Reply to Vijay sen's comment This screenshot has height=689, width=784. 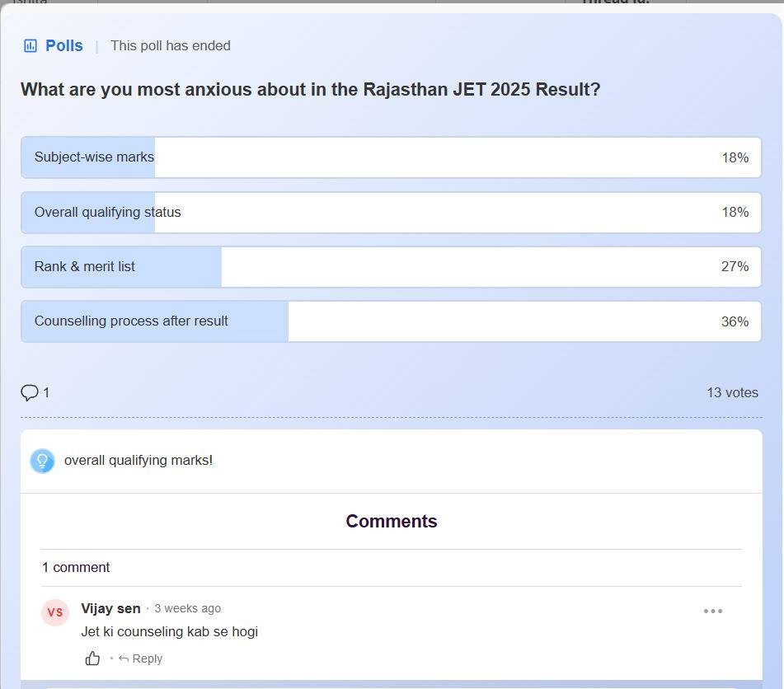[x=141, y=659]
